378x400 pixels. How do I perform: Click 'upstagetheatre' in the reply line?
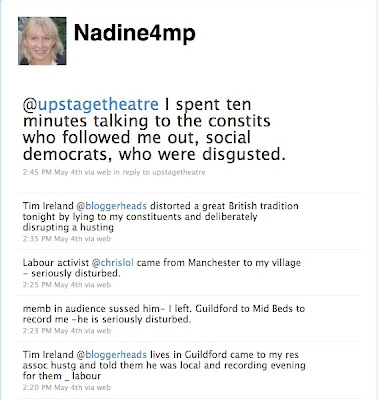point(179,172)
